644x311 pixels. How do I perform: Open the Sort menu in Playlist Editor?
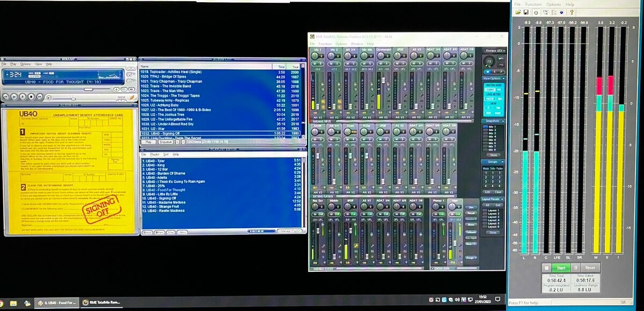pyautogui.click(x=166, y=154)
